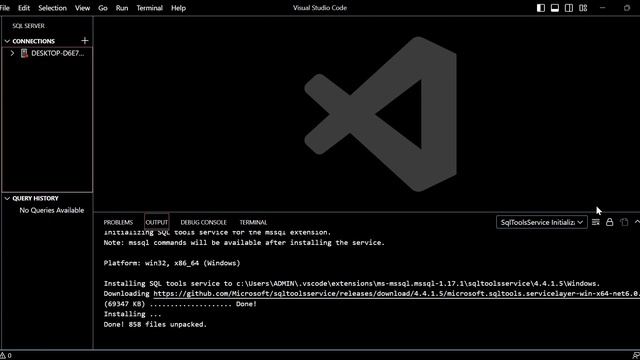
Task: Toggle the primary side bar layout icon
Action: tap(541, 8)
